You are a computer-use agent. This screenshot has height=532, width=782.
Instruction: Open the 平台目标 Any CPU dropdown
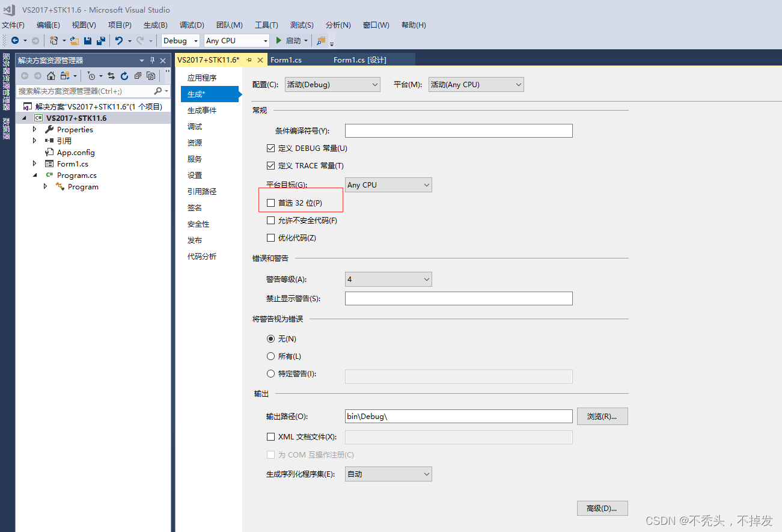click(x=388, y=185)
